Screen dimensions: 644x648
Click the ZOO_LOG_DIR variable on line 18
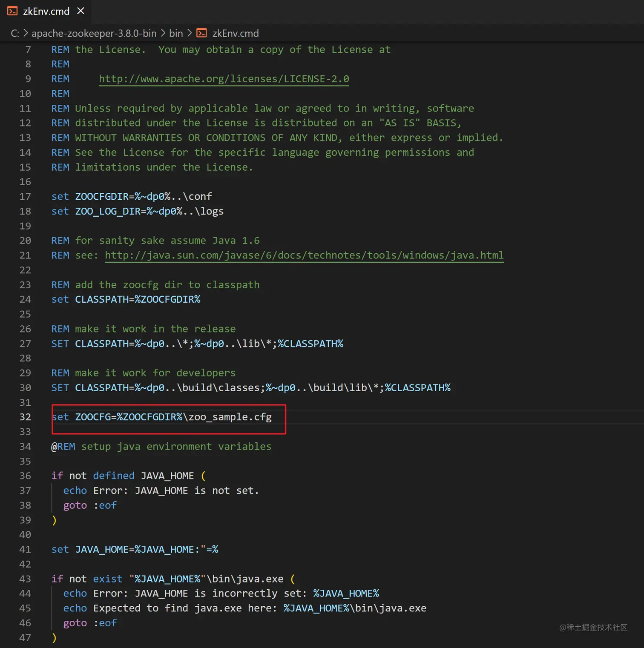108,211
